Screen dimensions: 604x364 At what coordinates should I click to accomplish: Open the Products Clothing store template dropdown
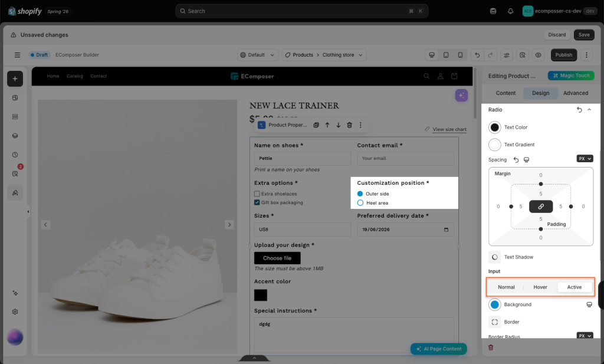point(324,55)
